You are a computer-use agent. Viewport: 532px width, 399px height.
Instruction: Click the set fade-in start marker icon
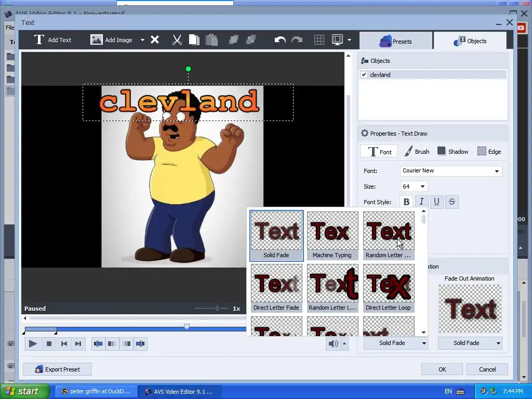(x=98, y=344)
